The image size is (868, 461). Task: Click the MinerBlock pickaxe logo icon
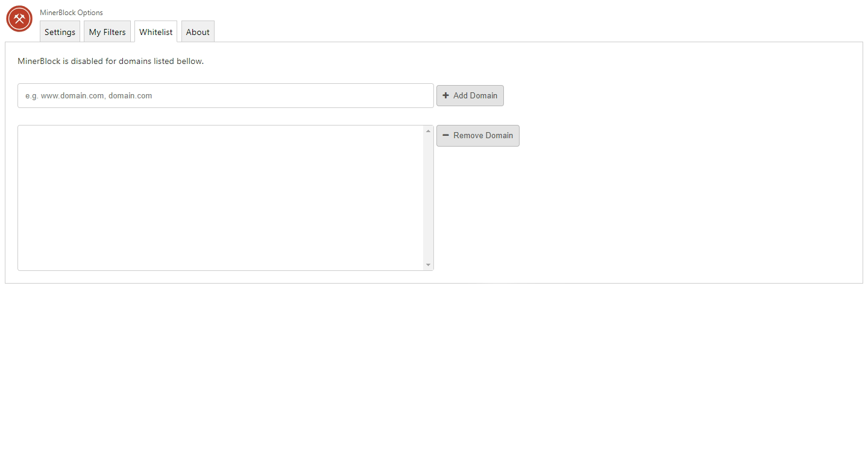(19, 19)
